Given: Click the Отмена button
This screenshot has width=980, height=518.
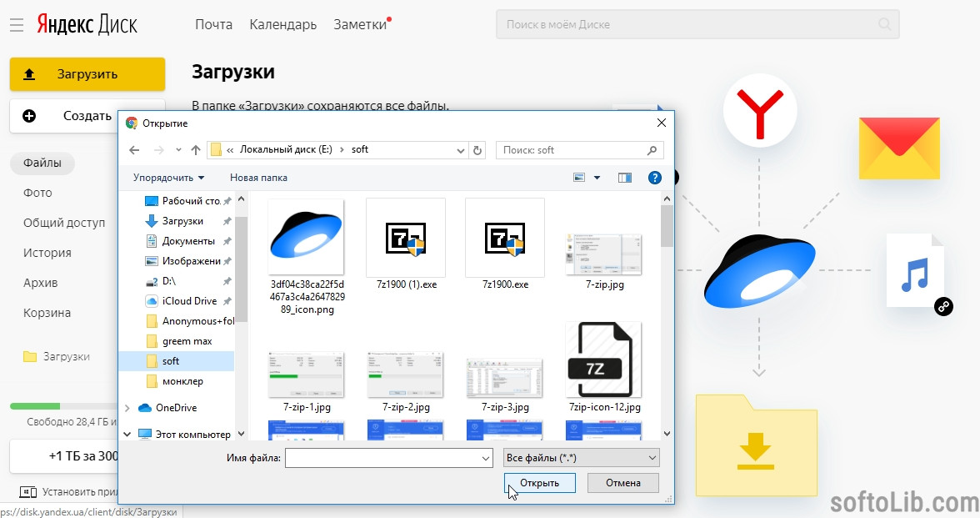Looking at the screenshot, I should pyautogui.click(x=623, y=483).
